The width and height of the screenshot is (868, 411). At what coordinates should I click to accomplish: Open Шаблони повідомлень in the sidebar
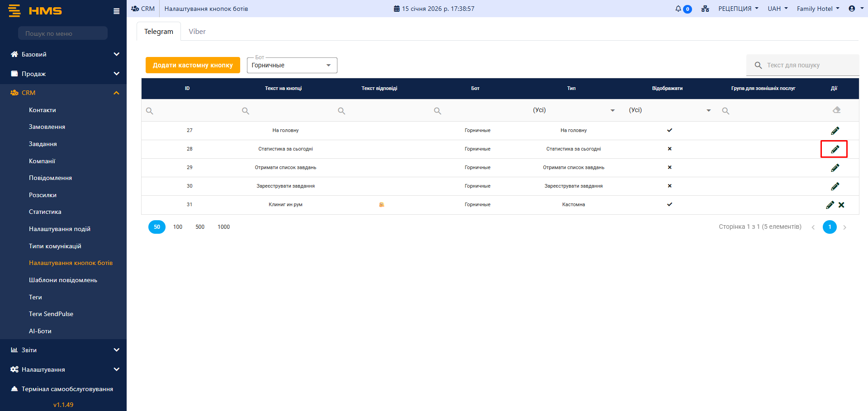click(63, 280)
